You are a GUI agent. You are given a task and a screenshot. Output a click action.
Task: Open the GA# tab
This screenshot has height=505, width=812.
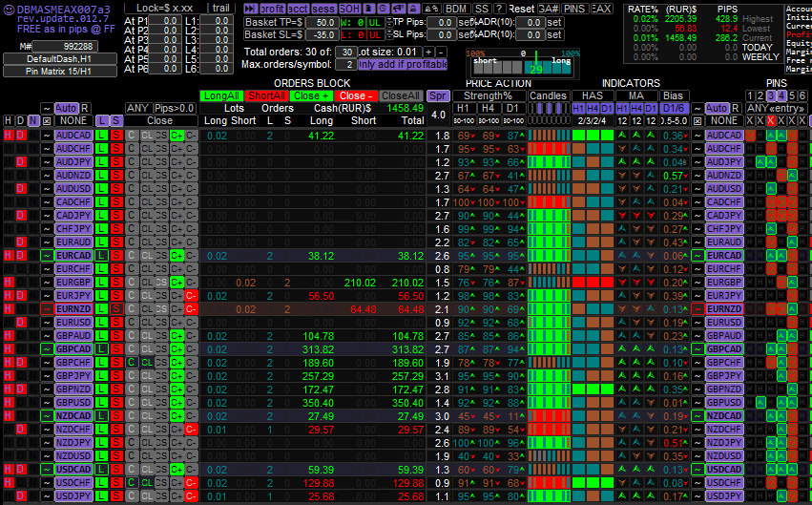(548, 9)
